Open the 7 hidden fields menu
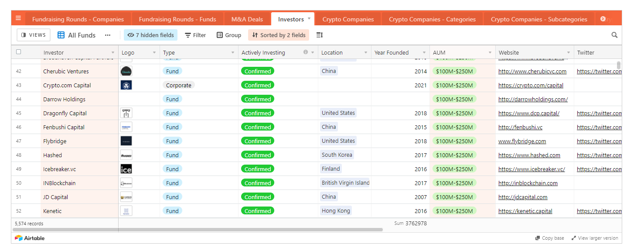This screenshot has height=248, width=644. (151, 35)
